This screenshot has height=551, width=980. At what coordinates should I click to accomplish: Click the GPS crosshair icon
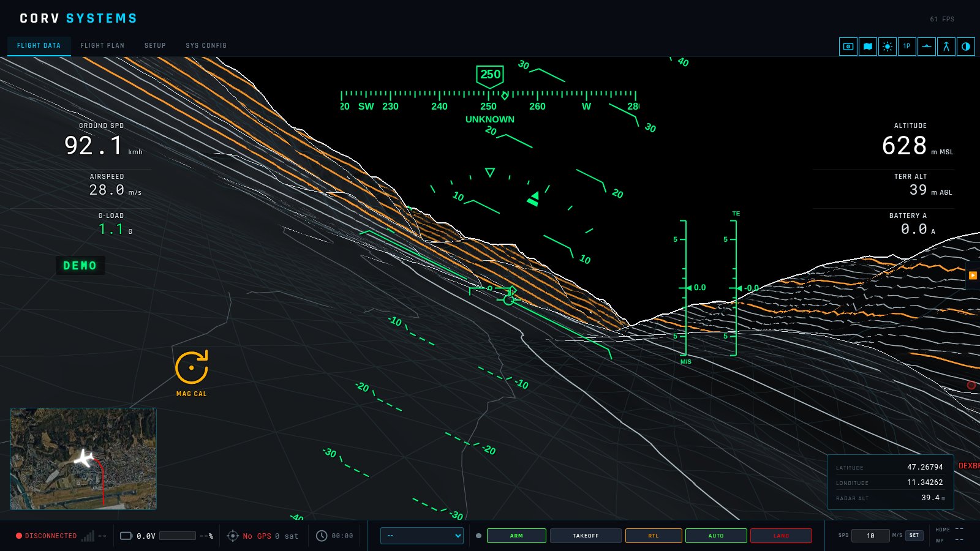pyautogui.click(x=233, y=536)
